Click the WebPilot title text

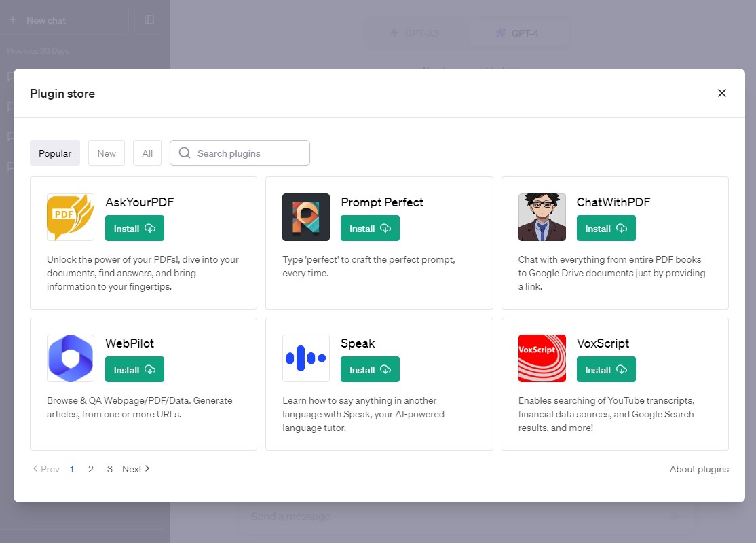click(130, 343)
